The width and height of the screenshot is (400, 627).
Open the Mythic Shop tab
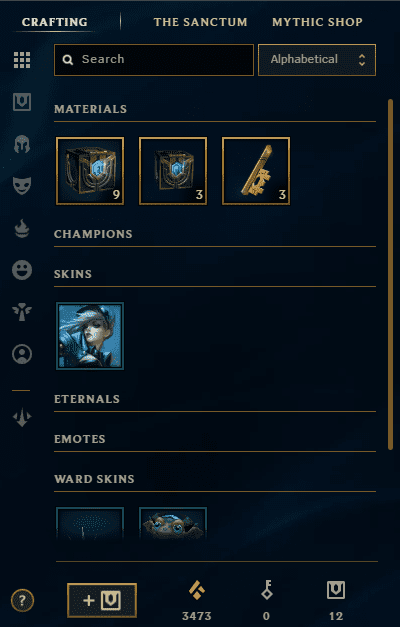(x=317, y=22)
